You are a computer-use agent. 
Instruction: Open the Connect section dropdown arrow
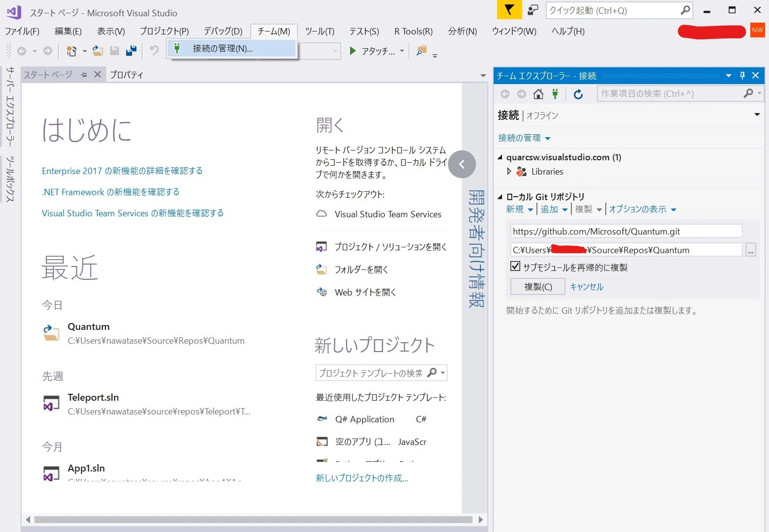[x=757, y=115]
